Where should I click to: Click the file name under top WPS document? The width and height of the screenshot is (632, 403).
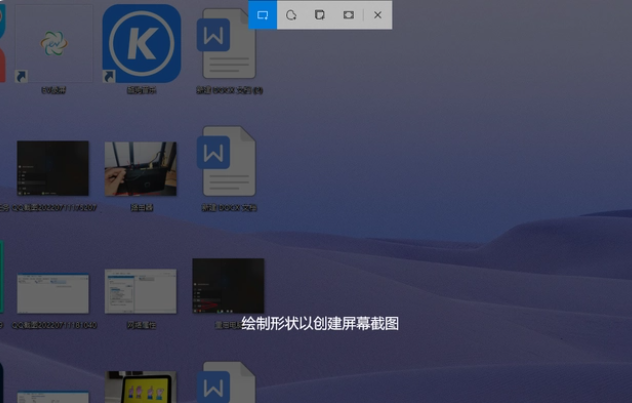(x=229, y=91)
